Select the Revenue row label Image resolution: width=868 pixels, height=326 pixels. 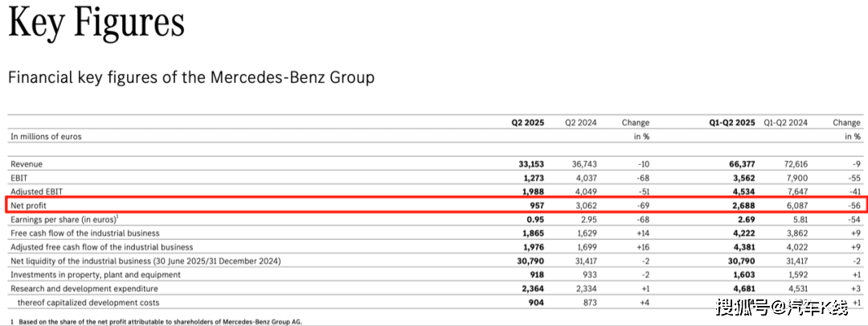coord(27,164)
